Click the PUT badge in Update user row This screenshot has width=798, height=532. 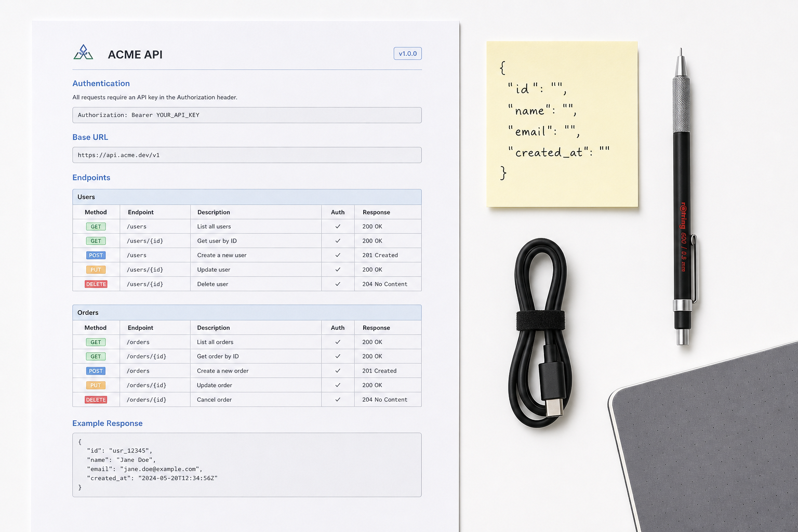pos(96,270)
